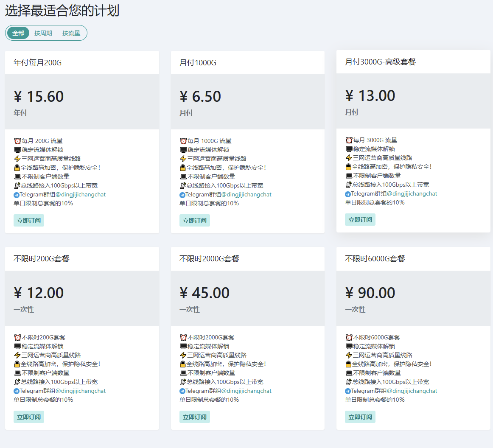Click the ¥ 6.50 price

click(200, 97)
